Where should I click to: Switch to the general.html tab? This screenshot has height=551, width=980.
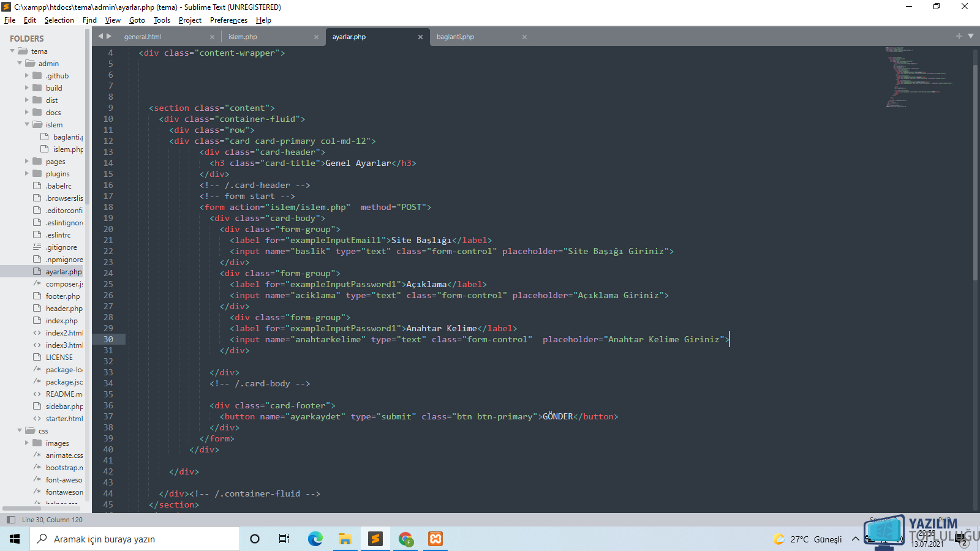pos(143,37)
